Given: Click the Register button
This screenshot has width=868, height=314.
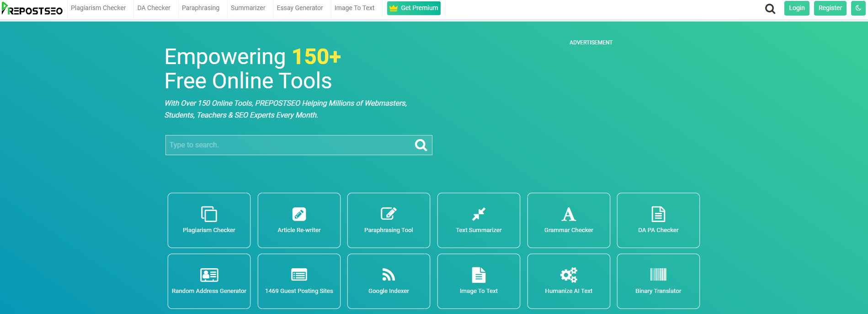Looking at the screenshot, I should tap(830, 8).
